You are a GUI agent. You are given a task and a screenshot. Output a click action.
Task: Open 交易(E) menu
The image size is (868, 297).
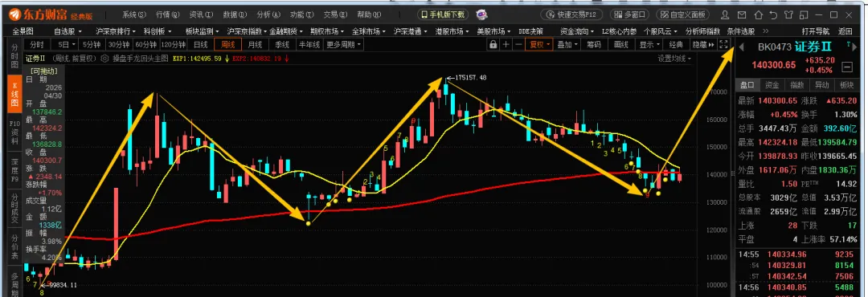coord(334,14)
